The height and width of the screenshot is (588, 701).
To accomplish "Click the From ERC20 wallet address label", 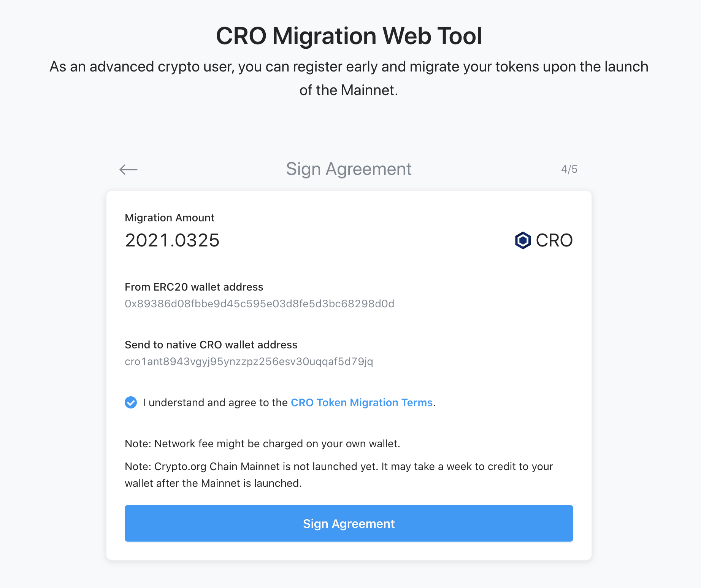I will pyautogui.click(x=194, y=287).
